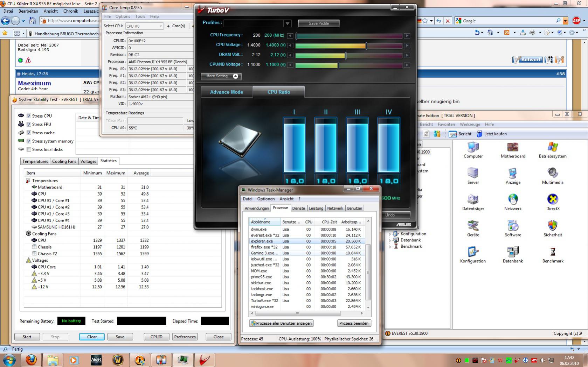Click the Clear button in Stability Test
This screenshot has width=588, height=367.
(92, 337)
